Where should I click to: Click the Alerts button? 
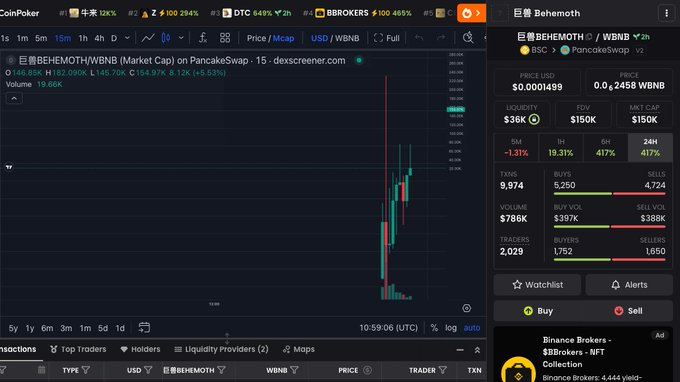pyautogui.click(x=629, y=285)
